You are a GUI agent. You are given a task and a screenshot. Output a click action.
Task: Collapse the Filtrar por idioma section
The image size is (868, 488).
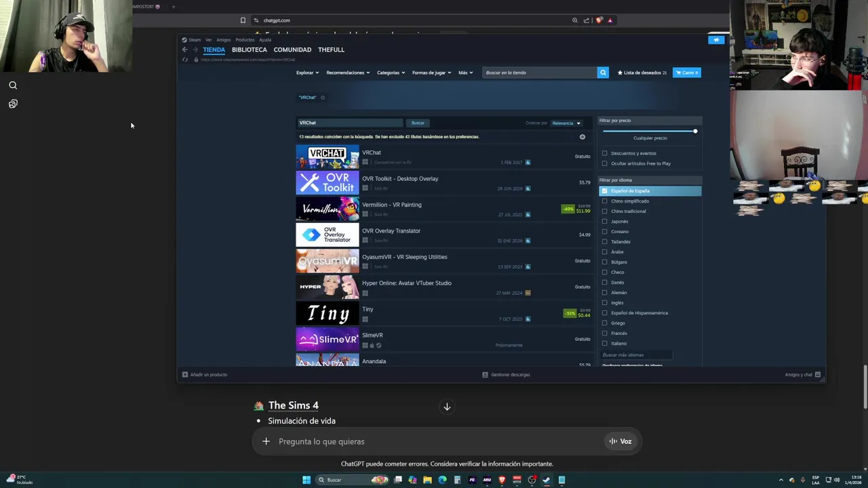pos(650,180)
